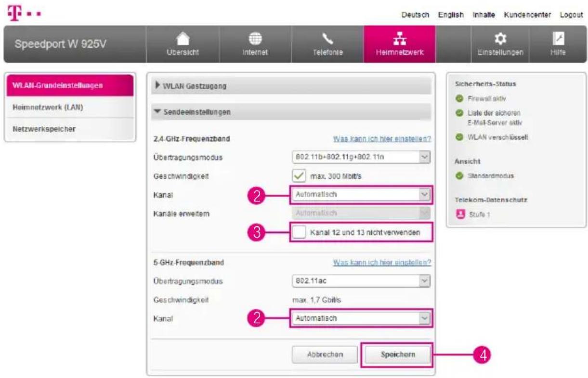The width and height of the screenshot is (588, 378).
Task: Open the 2,4-GHz Kanal Automatisch dropdown
Action: click(x=360, y=194)
